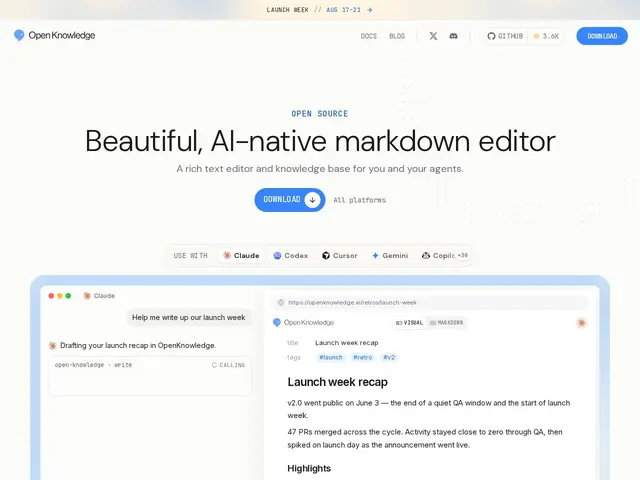Click the paragraph starting v2.0 went public
Viewport: 640px width, 480px height.
pos(429,409)
